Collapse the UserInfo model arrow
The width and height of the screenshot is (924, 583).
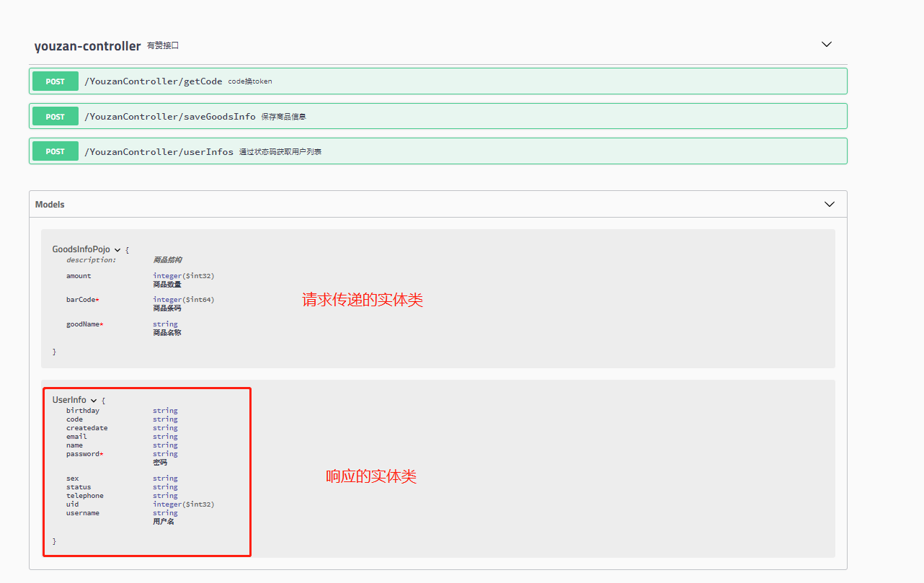click(94, 401)
